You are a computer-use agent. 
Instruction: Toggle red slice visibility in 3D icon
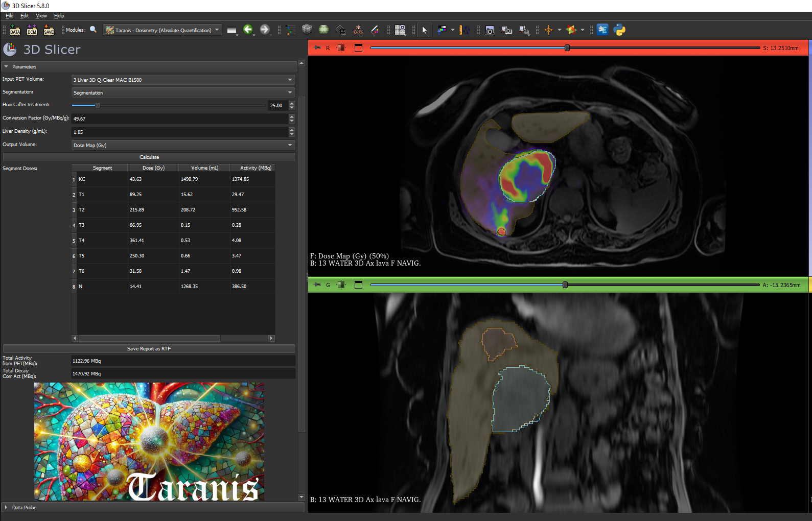[x=341, y=48]
